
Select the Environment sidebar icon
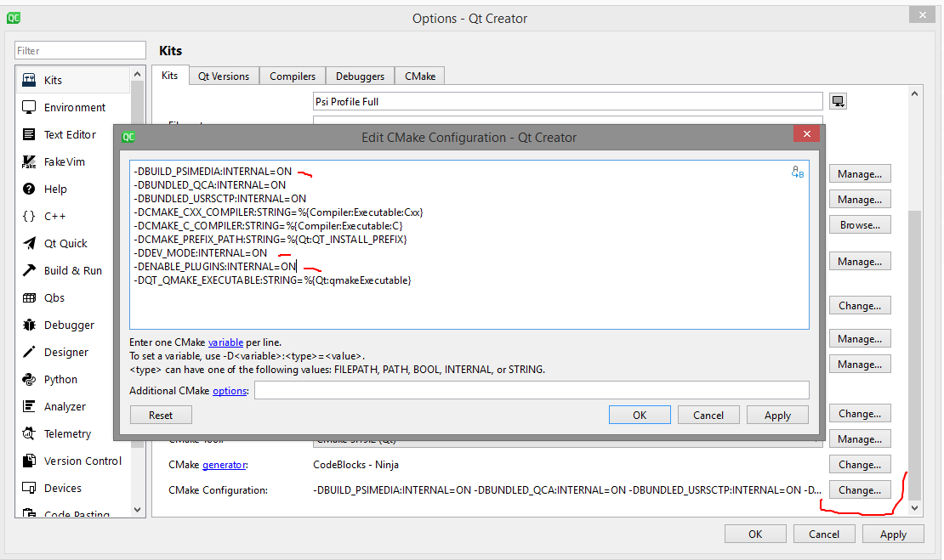point(30,107)
